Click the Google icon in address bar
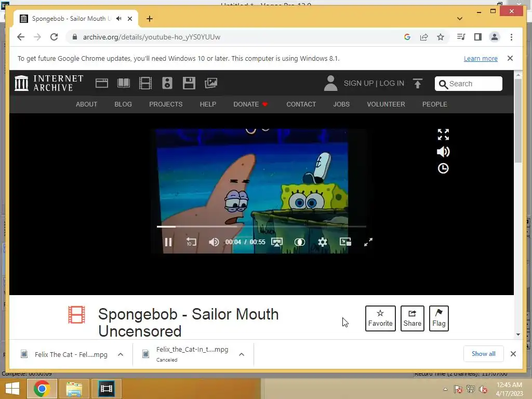This screenshot has width=532, height=399. pos(407,37)
